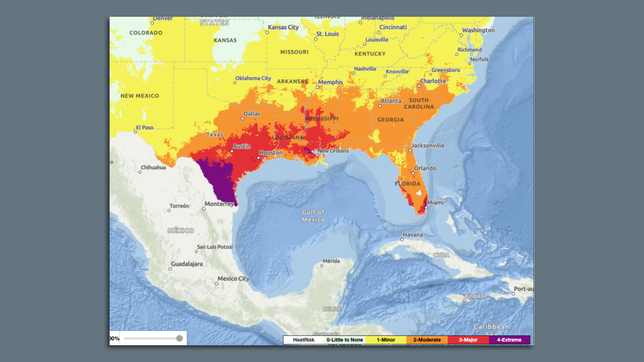Select the Monterrey city marker
This screenshot has height=362, width=644.
coord(204,208)
